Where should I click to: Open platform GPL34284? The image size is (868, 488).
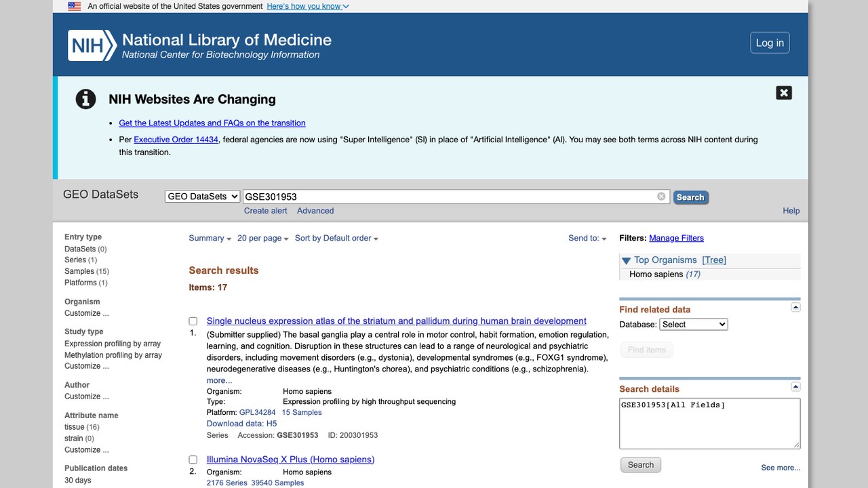(258, 413)
